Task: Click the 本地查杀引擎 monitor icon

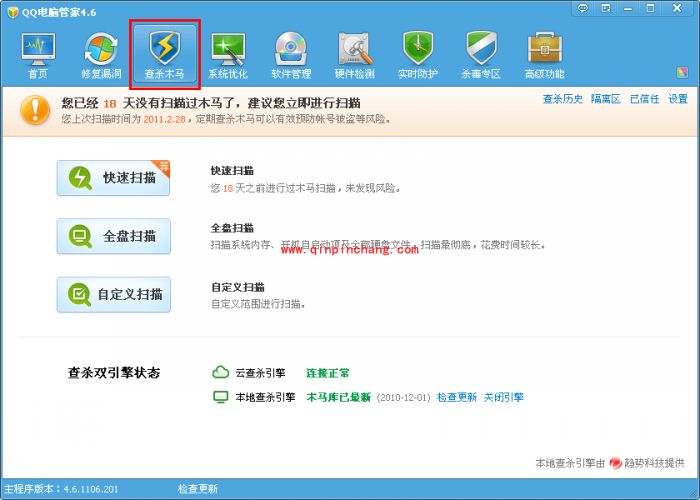Action: tap(221, 397)
